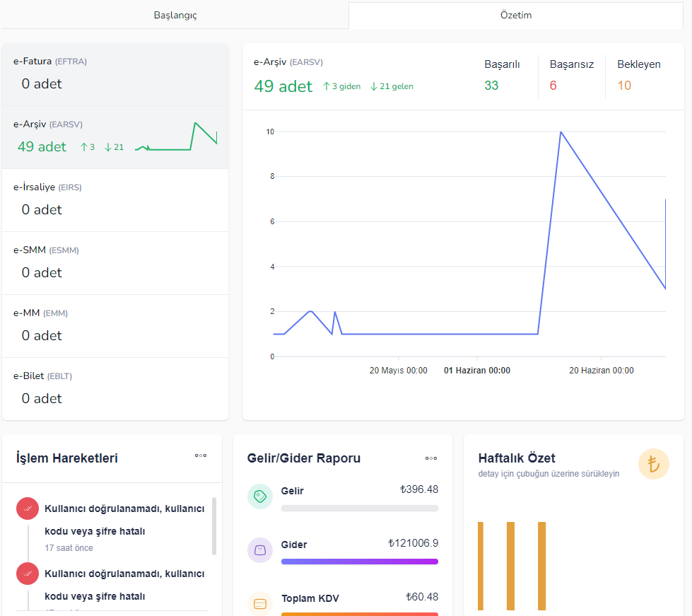Open İşlem Hareketleri three-dot menu
This screenshot has width=692, height=616.
click(201, 455)
